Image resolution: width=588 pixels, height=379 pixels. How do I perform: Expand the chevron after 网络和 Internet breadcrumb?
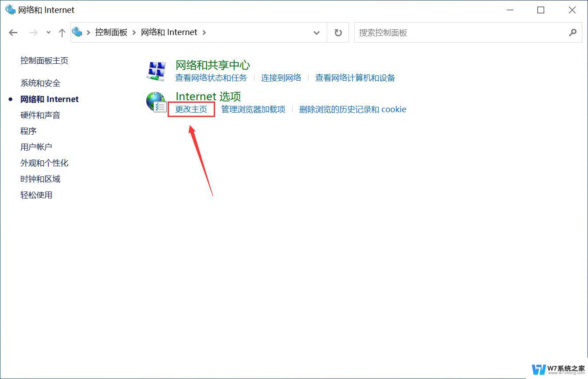[204, 32]
